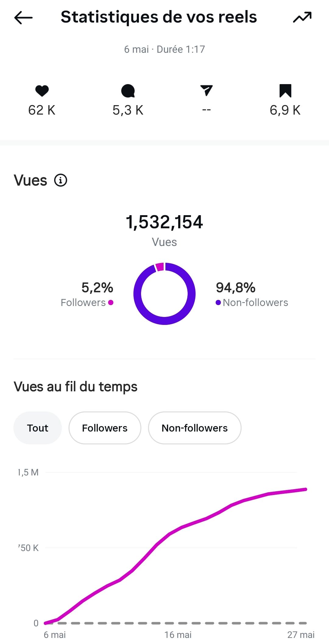
Task: Select the Followers filter chip
Action: (x=105, y=428)
